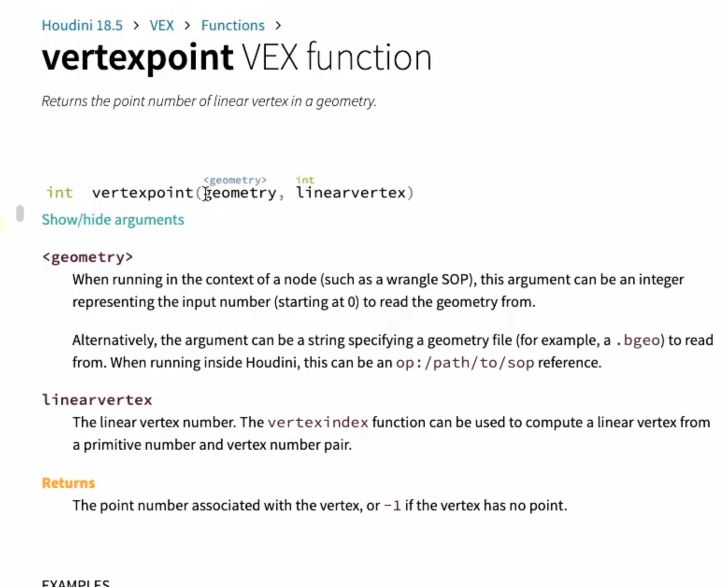Toggle Show/hide arguments section
This screenshot has height=587, width=728.
pyautogui.click(x=113, y=219)
